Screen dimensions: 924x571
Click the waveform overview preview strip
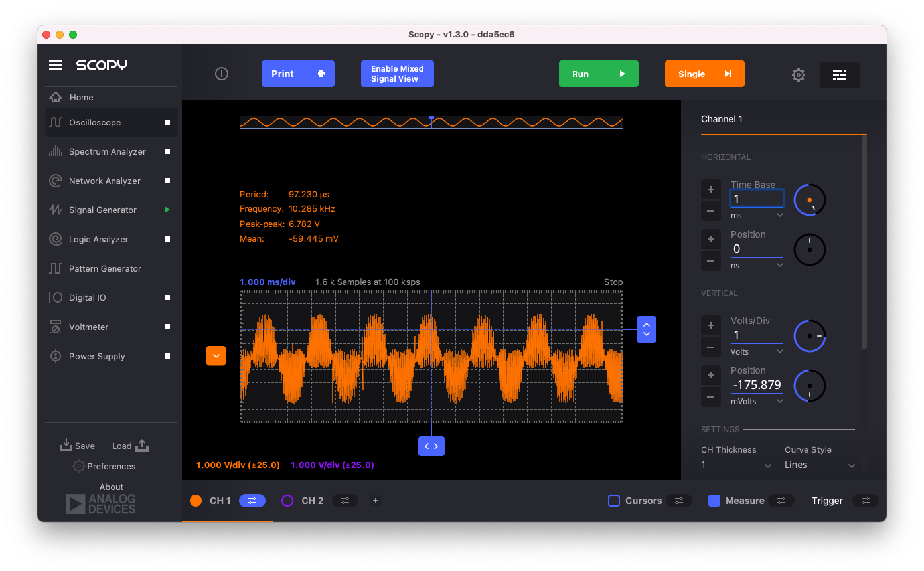pyautogui.click(x=431, y=122)
